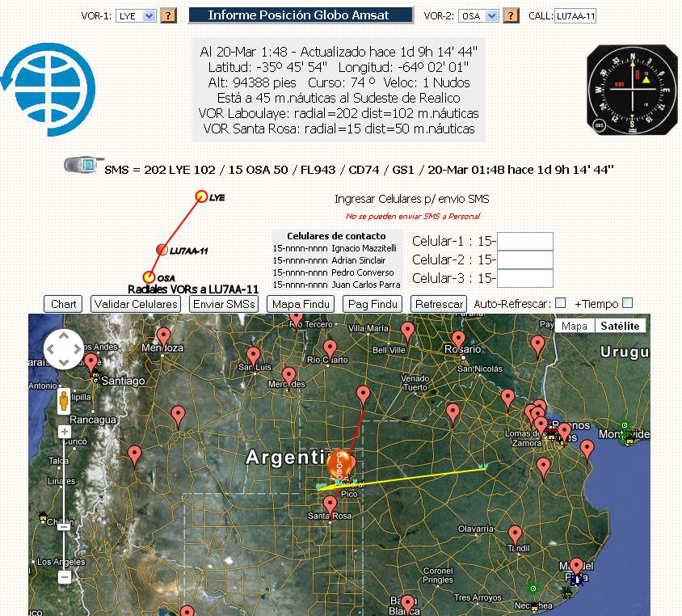Click the VOR compass instrument image
This screenshot has width=682, height=616.
pyautogui.click(x=632, y=90)
